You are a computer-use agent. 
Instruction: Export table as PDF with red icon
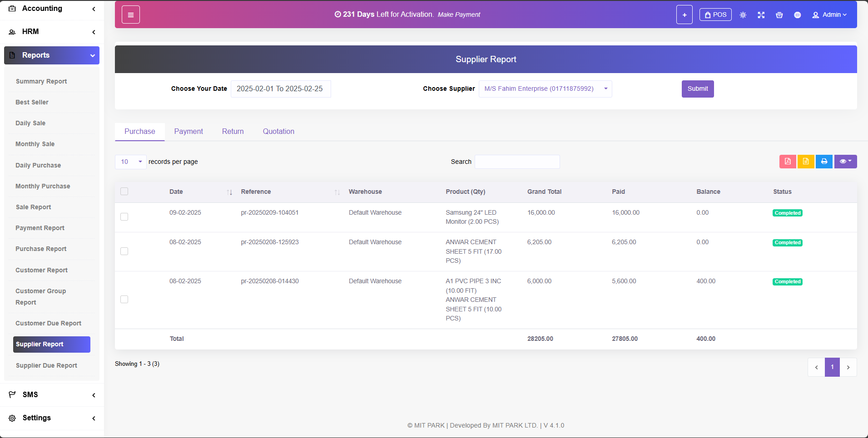(x=788, y=162)
